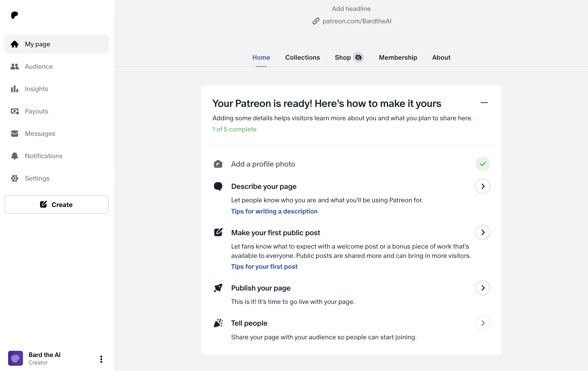This screenshot has width=588, height=371.
Task: Open Notifications bell icon
Action: [x=15, y=156]
